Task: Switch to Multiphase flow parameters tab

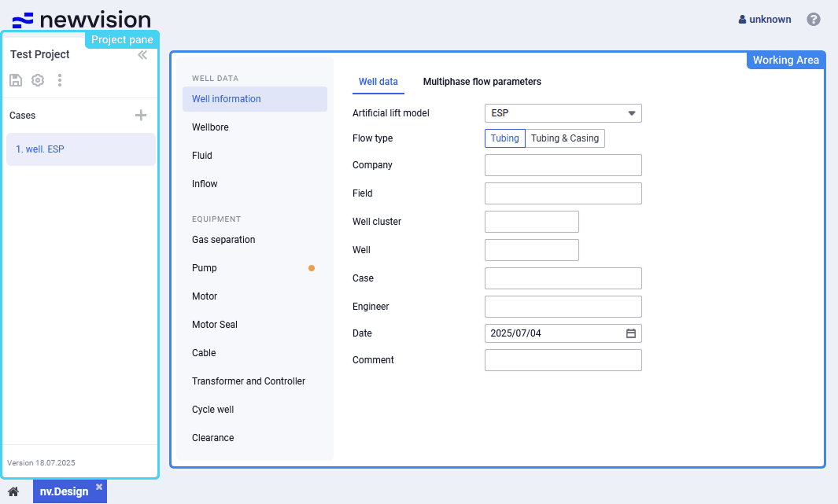Action: coord(482,82)
